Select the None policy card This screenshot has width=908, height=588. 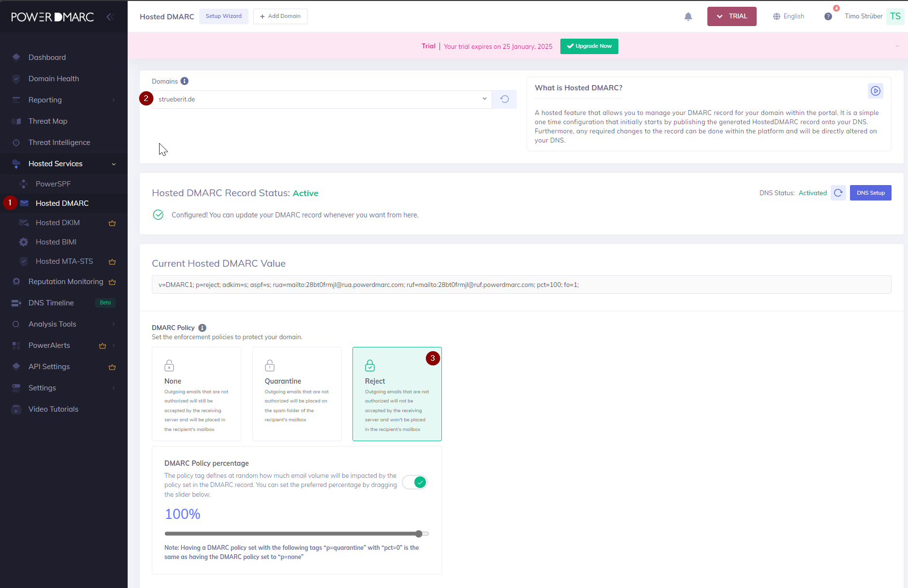coord(196,394)
